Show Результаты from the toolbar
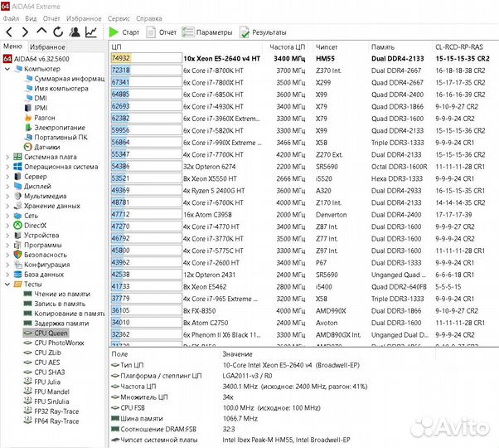499x448 pixels. tap(264, 32)
